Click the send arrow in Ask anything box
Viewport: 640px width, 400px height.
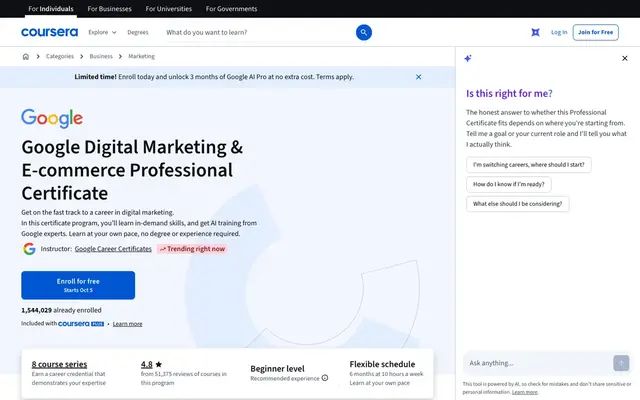click(621, 363)
